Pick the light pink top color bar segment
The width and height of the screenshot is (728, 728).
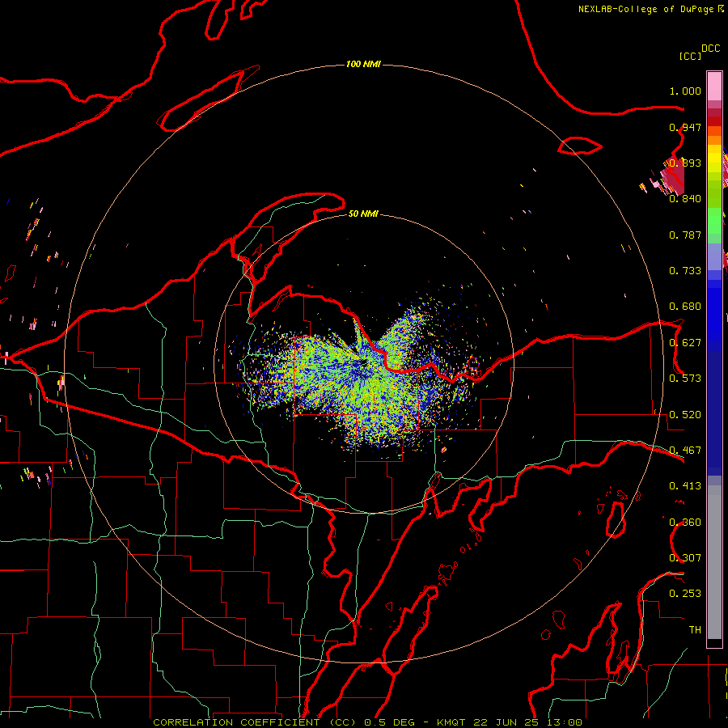tap(714, 87)
